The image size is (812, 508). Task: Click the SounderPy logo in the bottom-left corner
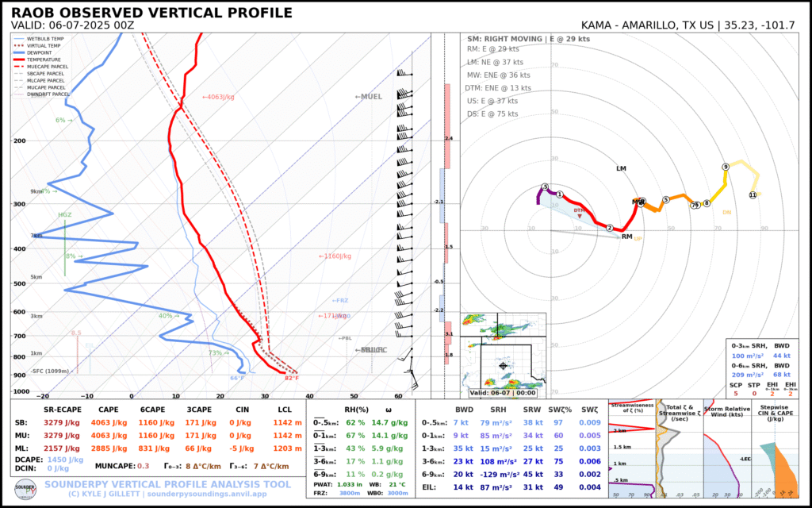(25, 487)
